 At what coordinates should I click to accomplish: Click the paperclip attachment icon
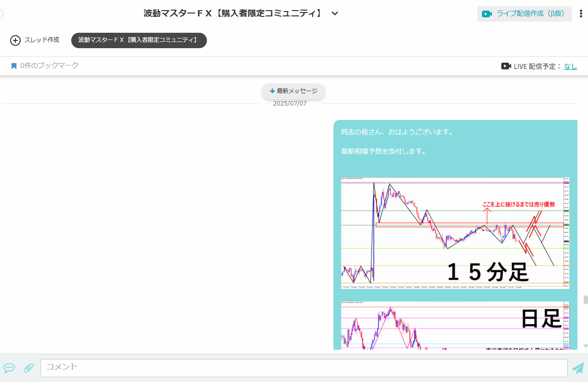[28, 368]
